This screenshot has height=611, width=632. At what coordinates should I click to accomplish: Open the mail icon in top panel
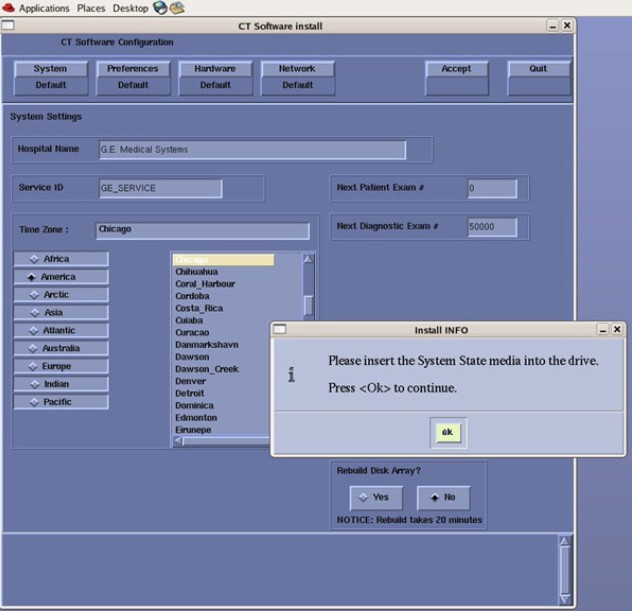[x=177, y=8]
